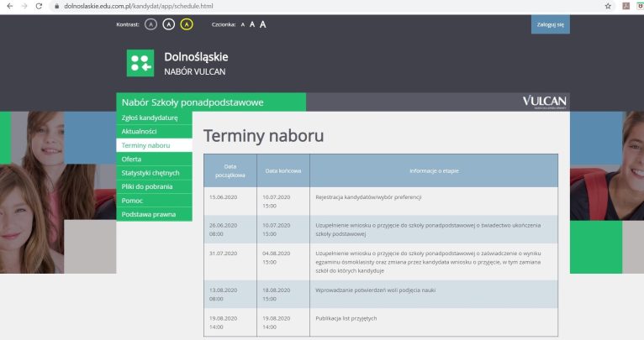Select the gray default contrast option
The image size is (644, 340).
pos(150,24)
